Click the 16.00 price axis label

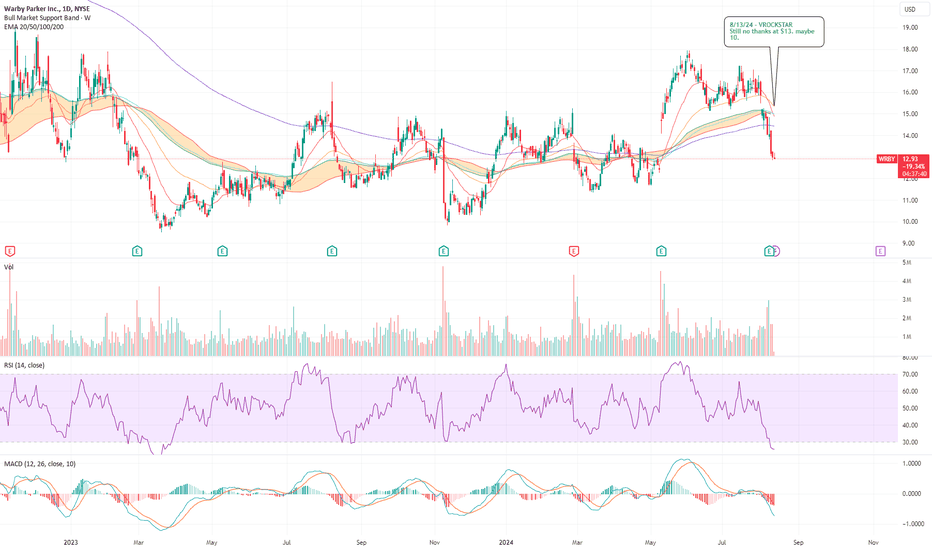tap(909, 92)
